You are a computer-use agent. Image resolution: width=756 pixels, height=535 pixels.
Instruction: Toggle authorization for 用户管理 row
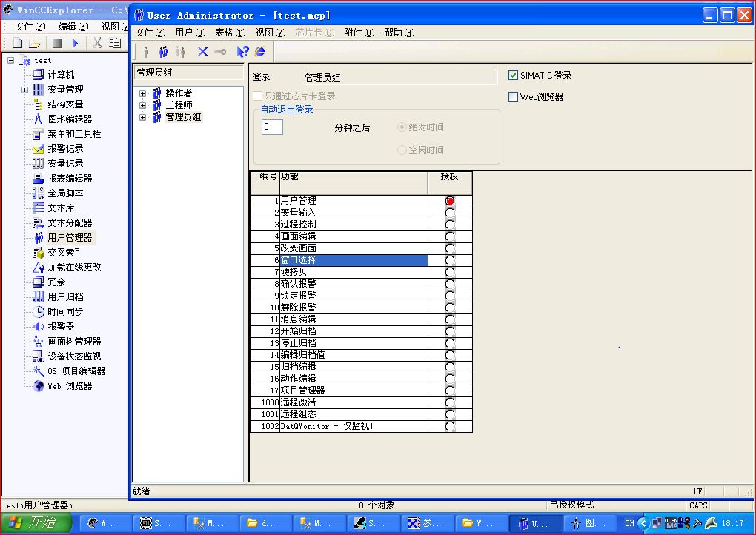[450, 201]
